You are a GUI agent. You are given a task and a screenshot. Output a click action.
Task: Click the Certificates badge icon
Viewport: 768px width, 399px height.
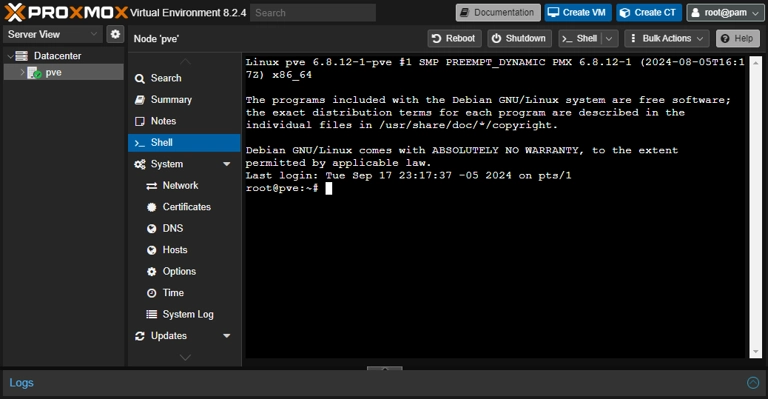point(152,207)
